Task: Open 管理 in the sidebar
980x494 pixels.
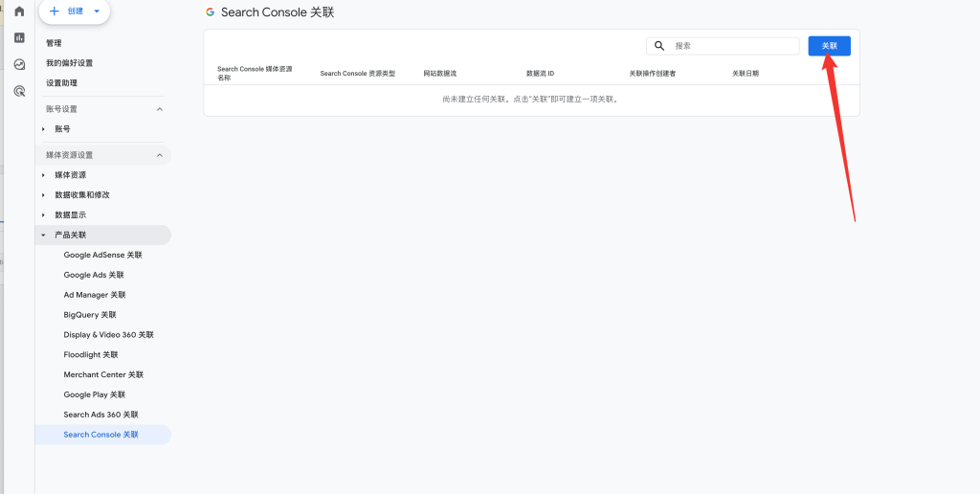Action: [x=54, y=43]
